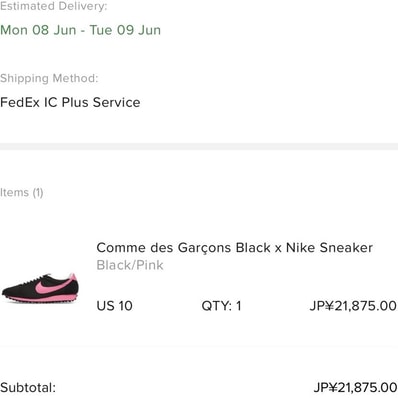Screen dimensions: 398x398
Task: Select the Items (1) section header
Action: (x=22, y=193)
